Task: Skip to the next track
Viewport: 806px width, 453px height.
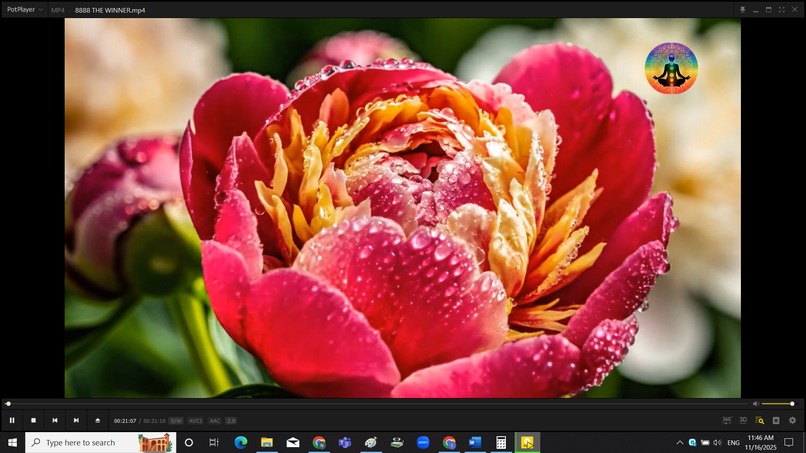Action: [x=76, y=421]
